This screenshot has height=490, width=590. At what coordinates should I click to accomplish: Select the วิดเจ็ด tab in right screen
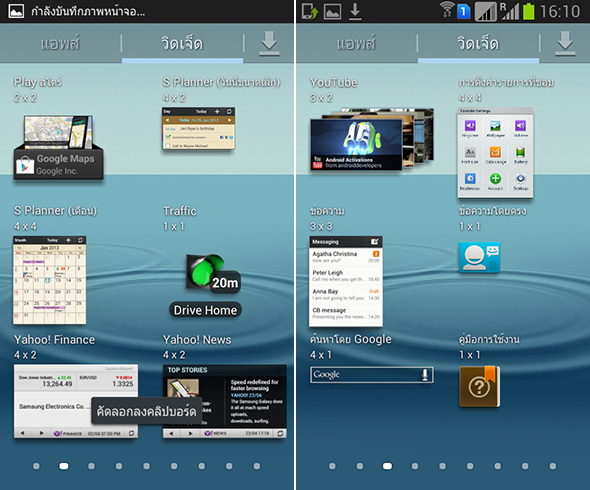point(478,43)
